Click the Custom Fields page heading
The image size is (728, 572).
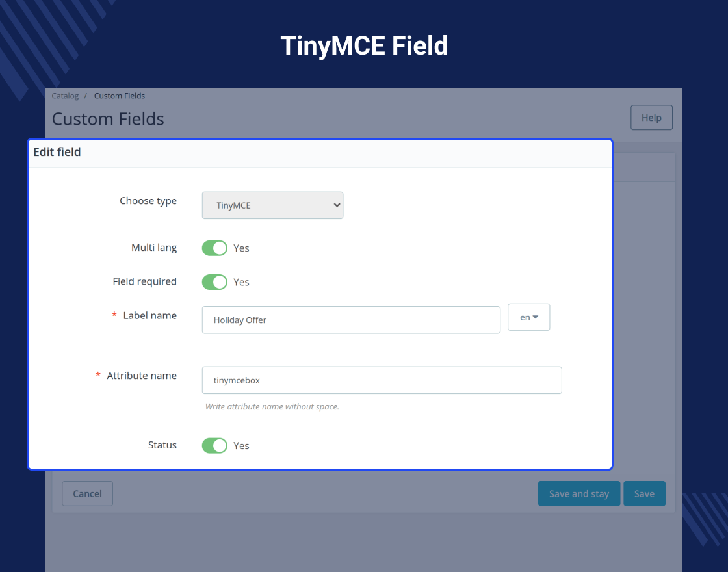[108, 119]
